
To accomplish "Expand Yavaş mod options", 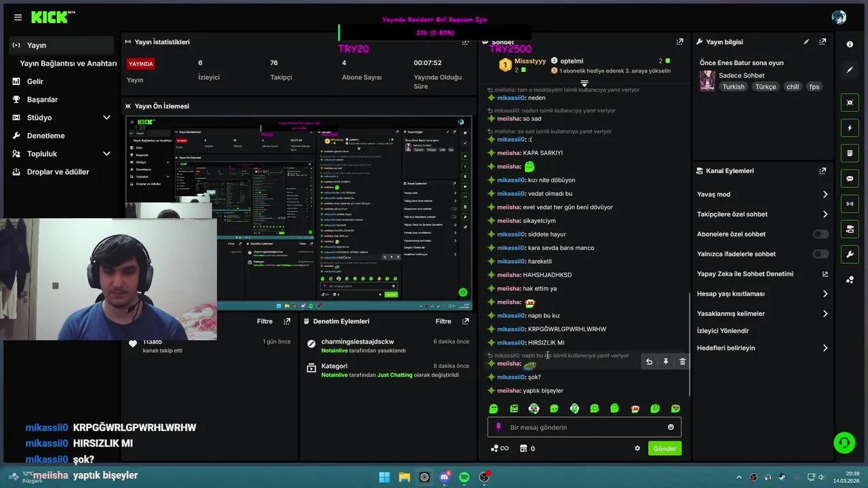I will point(825,195).
